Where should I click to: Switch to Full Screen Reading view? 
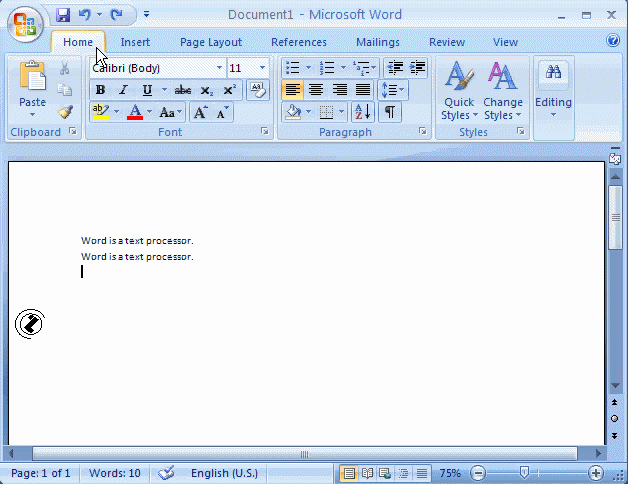click(367, 474)
